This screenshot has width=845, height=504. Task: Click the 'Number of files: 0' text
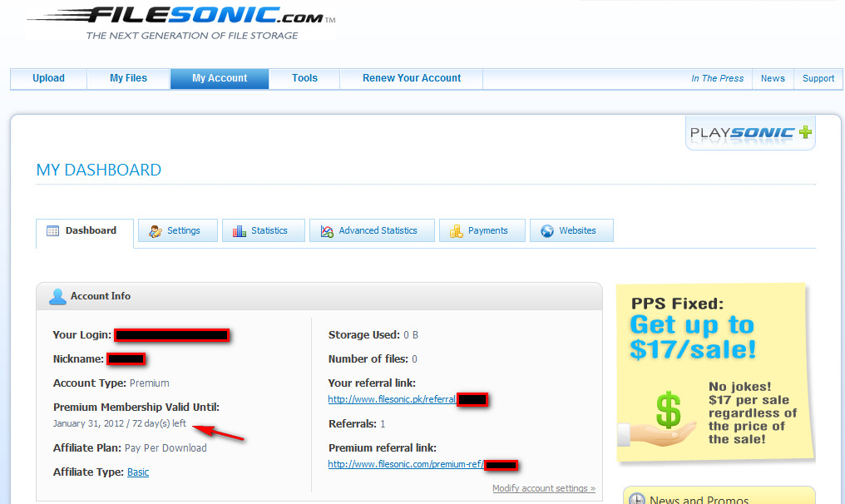373,359
